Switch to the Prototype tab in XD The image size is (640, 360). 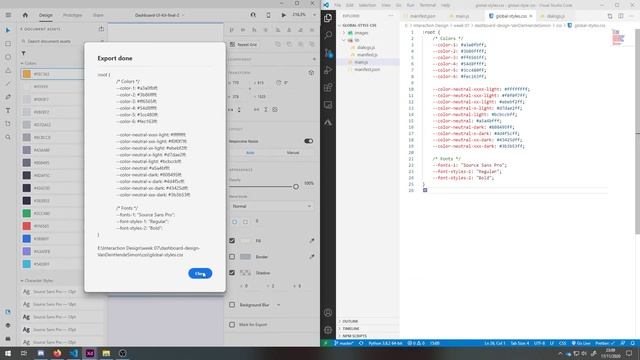(72, 15)
